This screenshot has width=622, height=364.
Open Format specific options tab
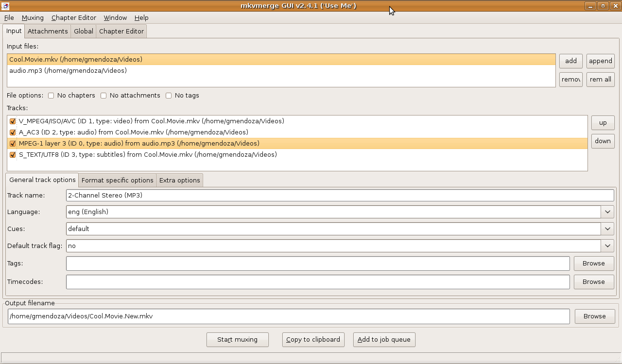point(118,180)
